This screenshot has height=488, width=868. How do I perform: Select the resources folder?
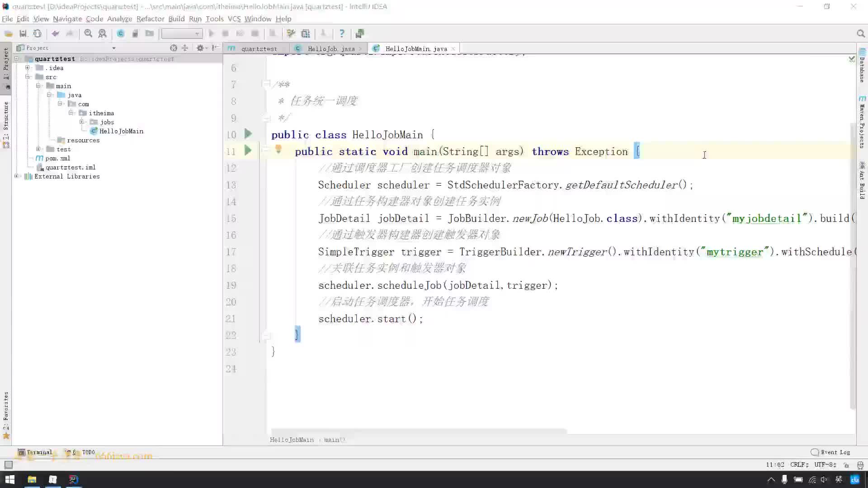coord(83,140)
